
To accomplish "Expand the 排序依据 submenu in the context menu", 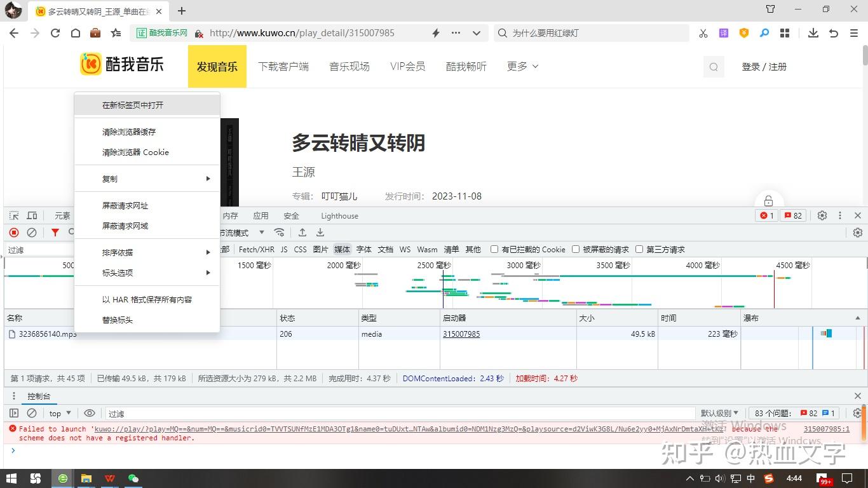I will (147, 252).
